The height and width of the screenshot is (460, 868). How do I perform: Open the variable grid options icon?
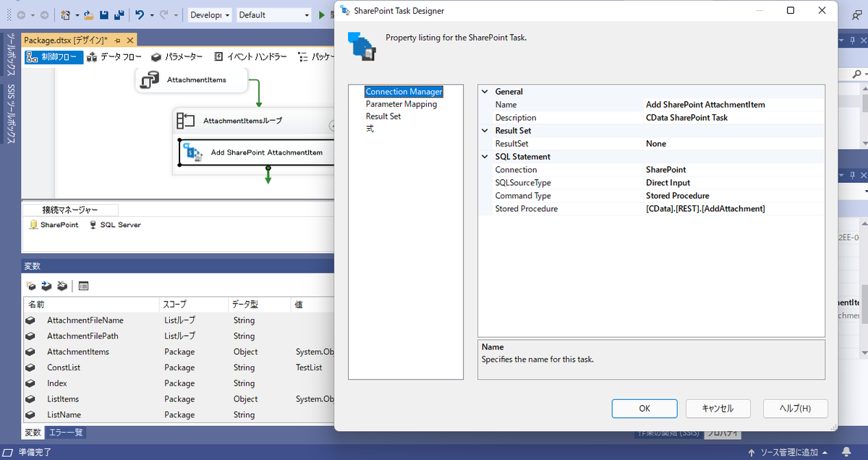tap(83, 286)
